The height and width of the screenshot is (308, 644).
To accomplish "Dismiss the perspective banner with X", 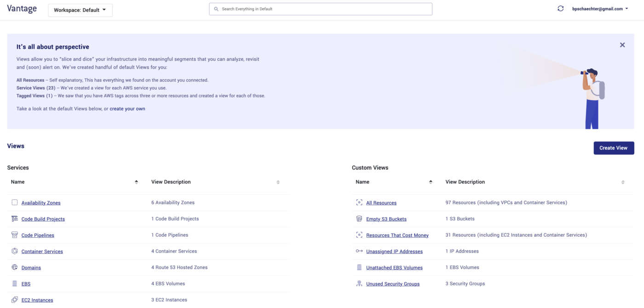I will [622, 45].
